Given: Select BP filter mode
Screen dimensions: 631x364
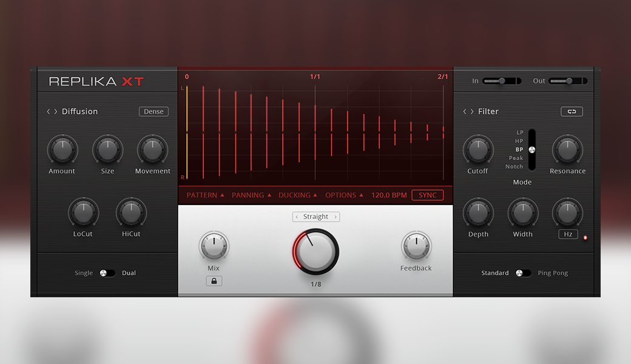Looking at the screenshot, I should (x=519, y=149).
